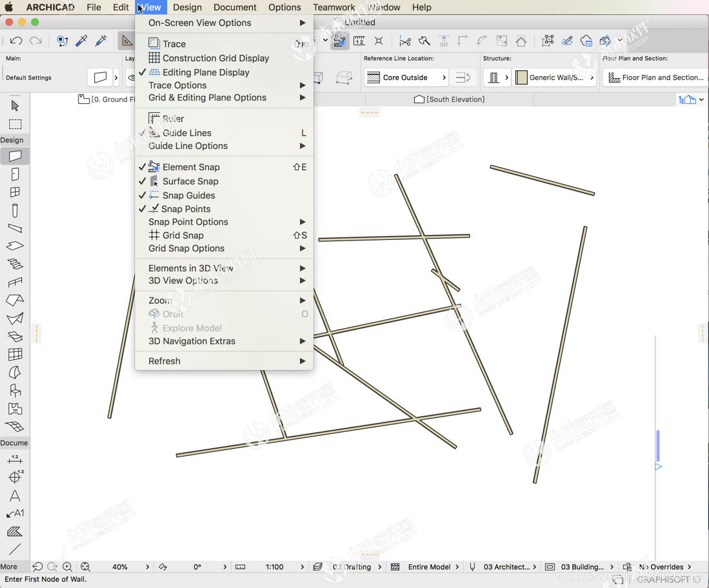Select the Dimension tool
The height and width of the screenshot is (588, 709).
pos(15,459)
